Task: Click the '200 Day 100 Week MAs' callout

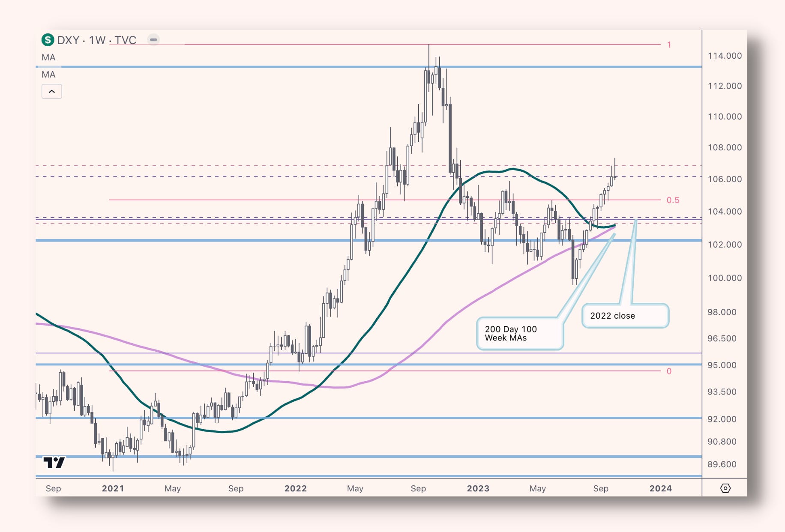Action: [x=520, y=333]
